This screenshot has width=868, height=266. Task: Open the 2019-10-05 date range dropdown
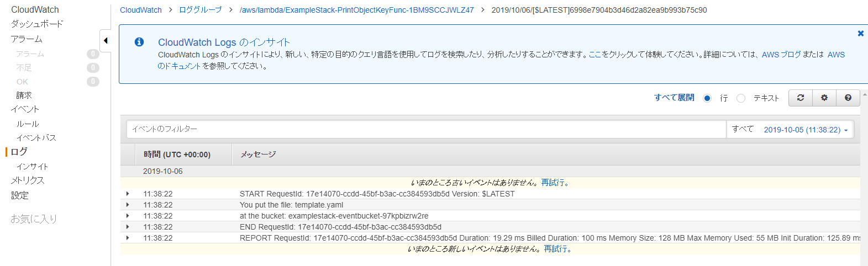pyautogui.click(x=805, y=130)
